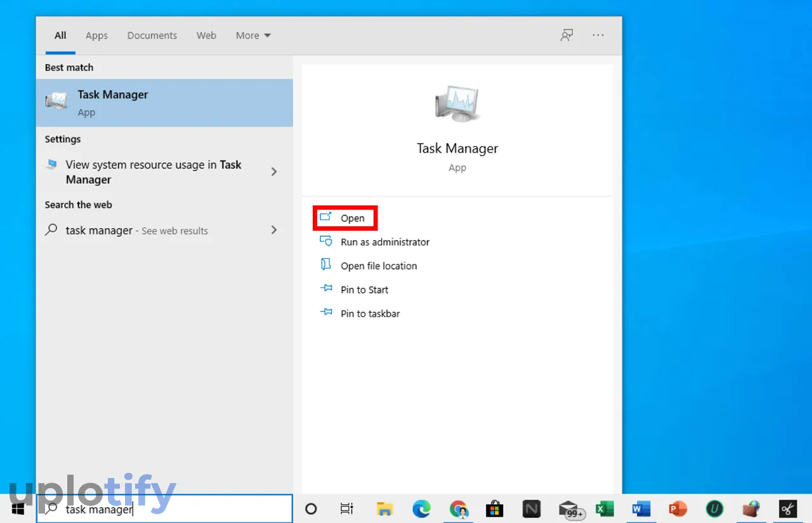Screen dimensions: 812x523
Task: Choose Open file location
Action: [379, 266]
